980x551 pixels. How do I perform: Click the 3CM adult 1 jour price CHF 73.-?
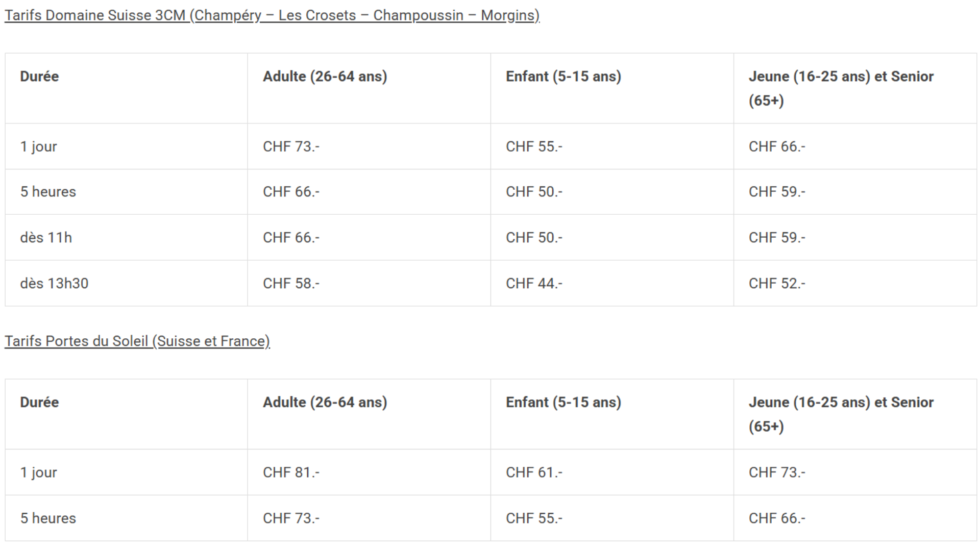coord(291,146)
